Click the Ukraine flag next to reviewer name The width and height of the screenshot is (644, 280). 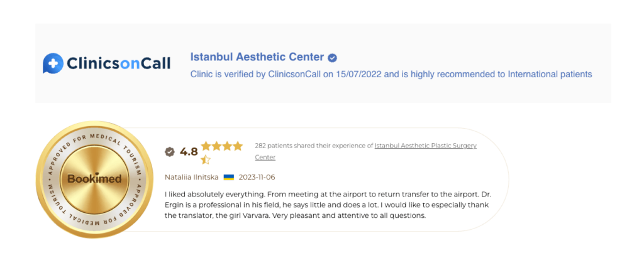coord(229,178)
